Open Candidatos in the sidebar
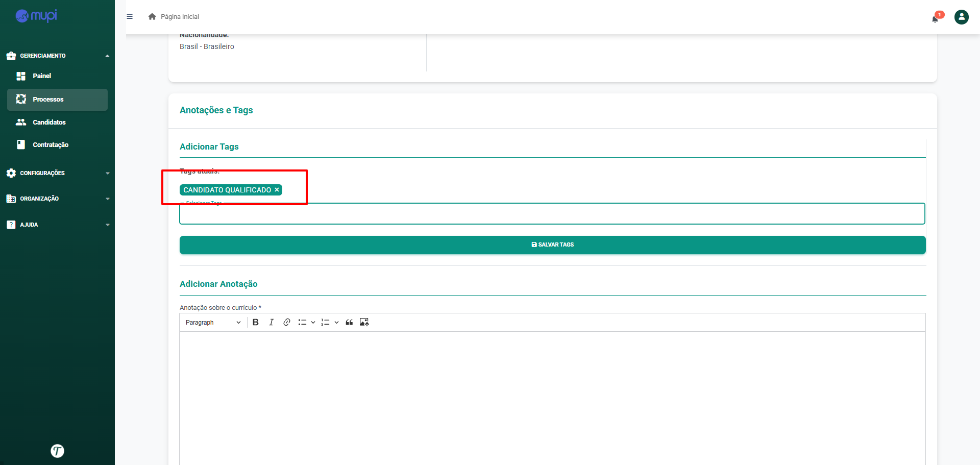This screenshot has height=465, width=980. pos(49,122)
